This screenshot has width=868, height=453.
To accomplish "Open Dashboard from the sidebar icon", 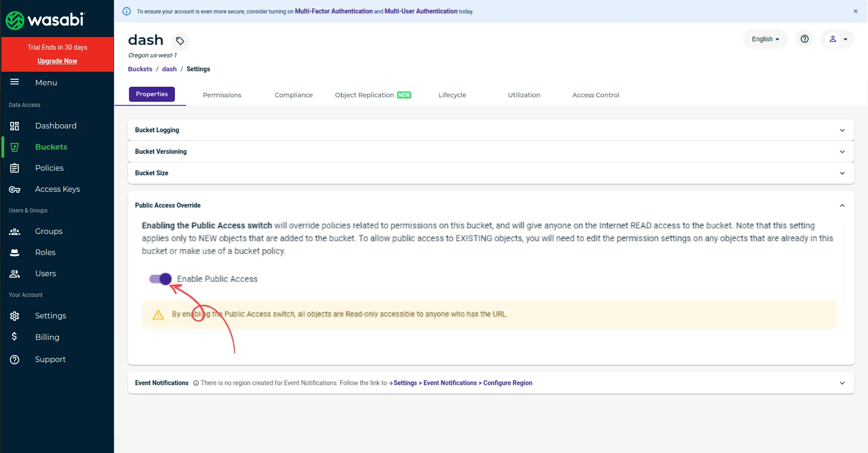I will click(x=15, y=126).
